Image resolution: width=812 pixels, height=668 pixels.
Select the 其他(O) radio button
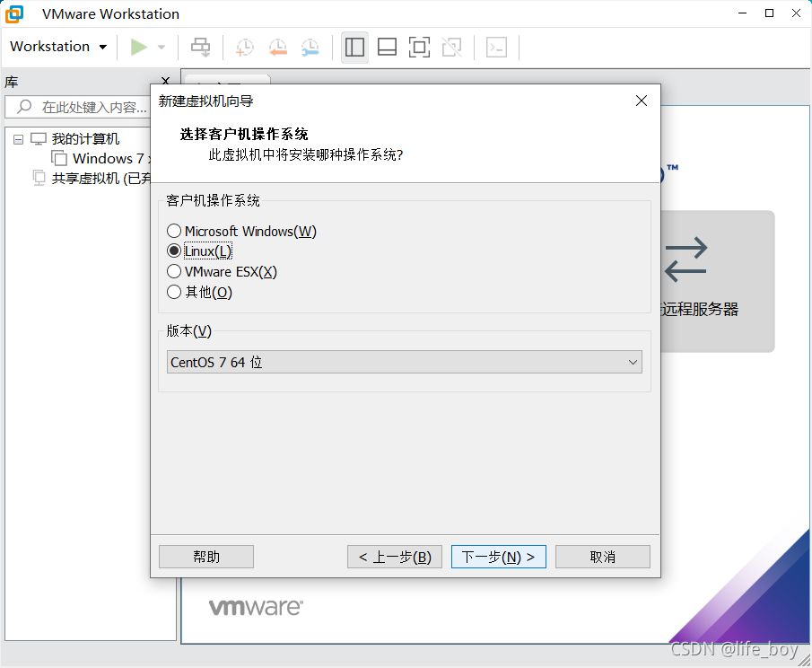click(x=174, y=292)
